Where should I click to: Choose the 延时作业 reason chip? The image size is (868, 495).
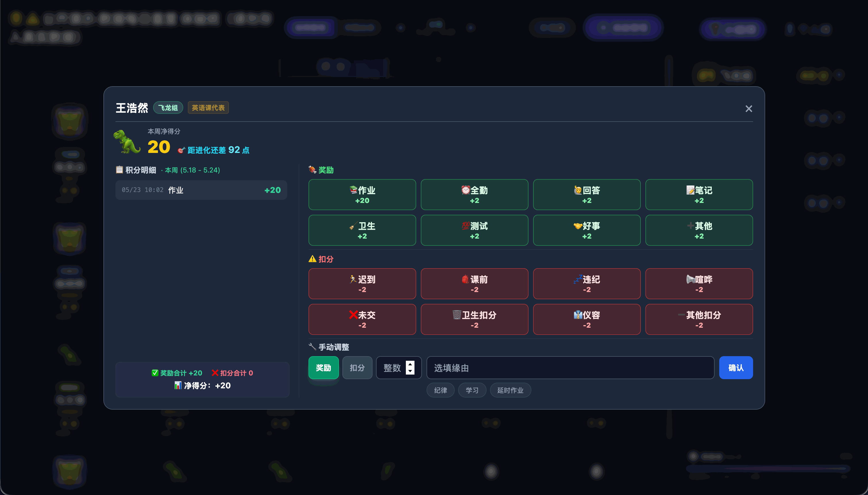tap(510, 390)
